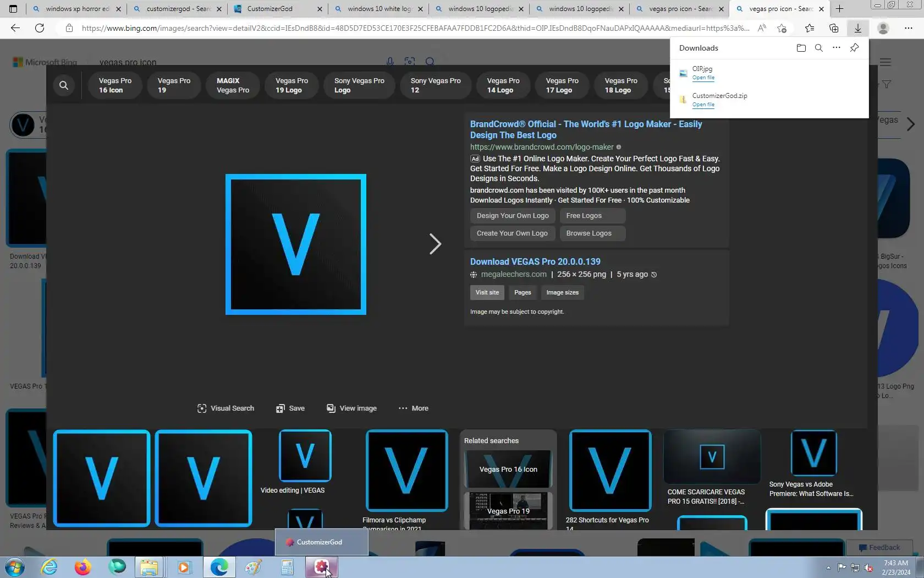Click the 'Image sizes' button
The height and width of the screenshot is (578, 924).
pos(562,293)
